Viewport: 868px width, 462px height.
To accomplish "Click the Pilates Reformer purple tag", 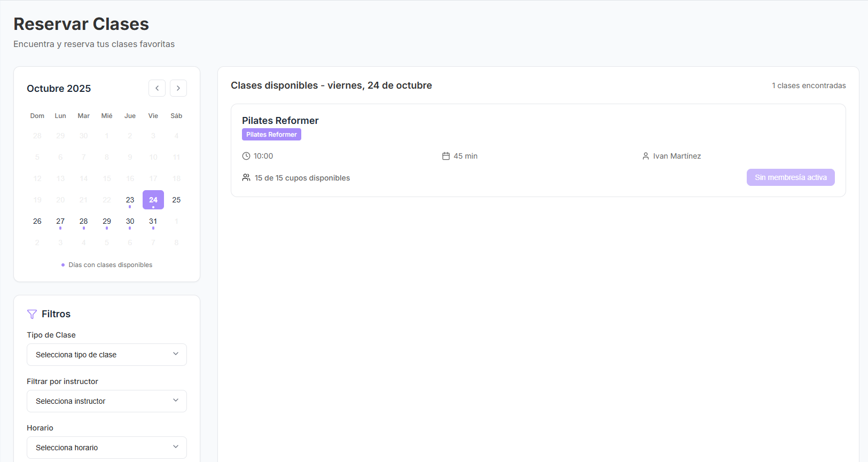I will [x=271, y=135].
